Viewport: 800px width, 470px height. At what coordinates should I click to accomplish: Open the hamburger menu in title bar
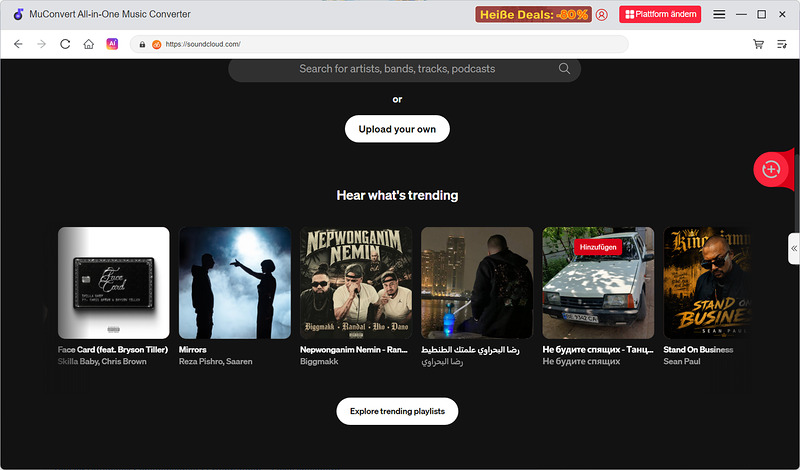[719, 14]
